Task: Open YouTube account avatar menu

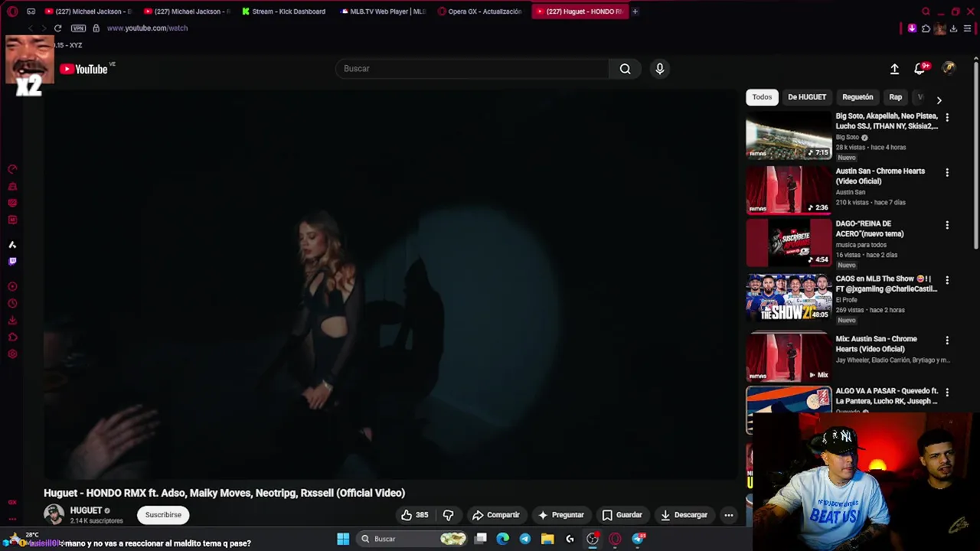Action: [949, 68]
